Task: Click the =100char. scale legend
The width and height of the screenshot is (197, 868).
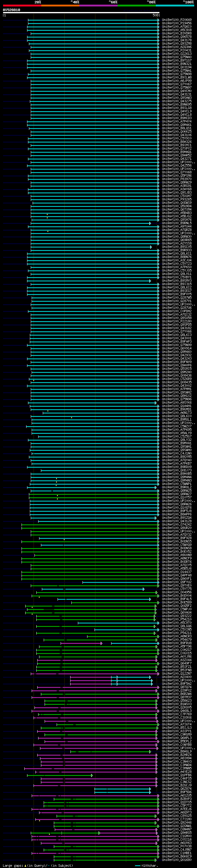Action: tap(147, 866)
